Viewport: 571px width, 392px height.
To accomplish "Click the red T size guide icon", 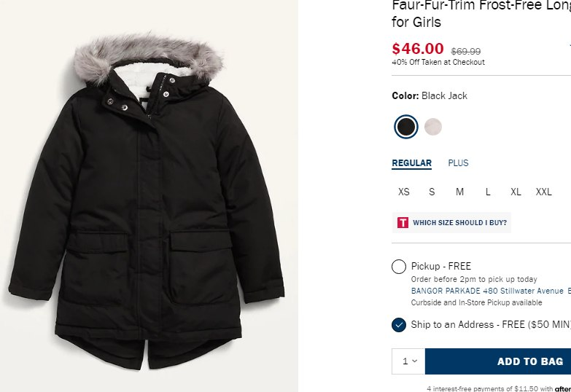I will (403, 223).
